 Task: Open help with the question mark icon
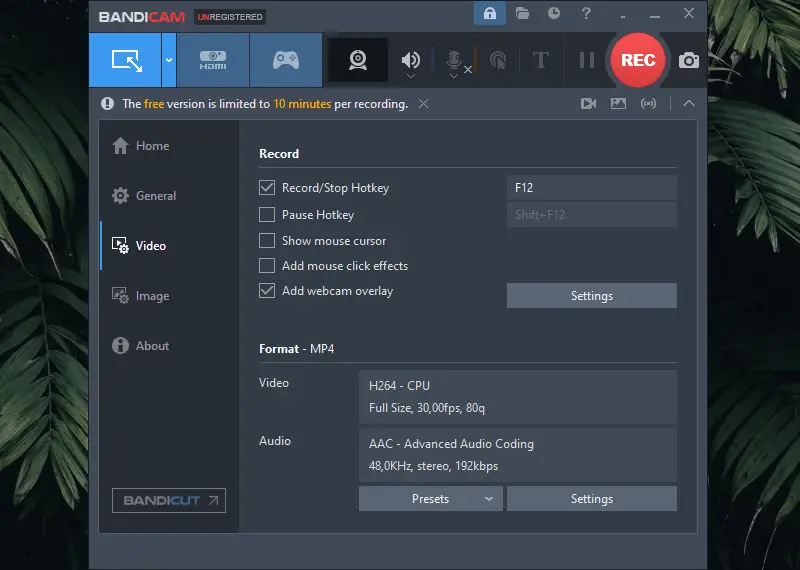point(586,13)
